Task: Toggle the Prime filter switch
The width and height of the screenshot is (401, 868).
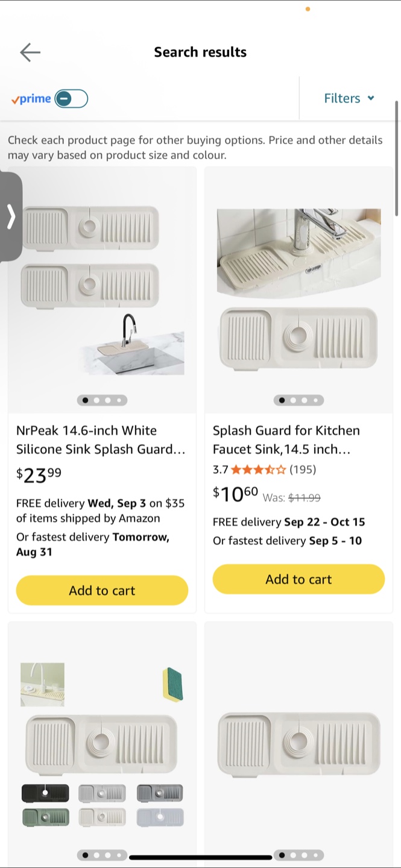Action: tap(71, 99)
